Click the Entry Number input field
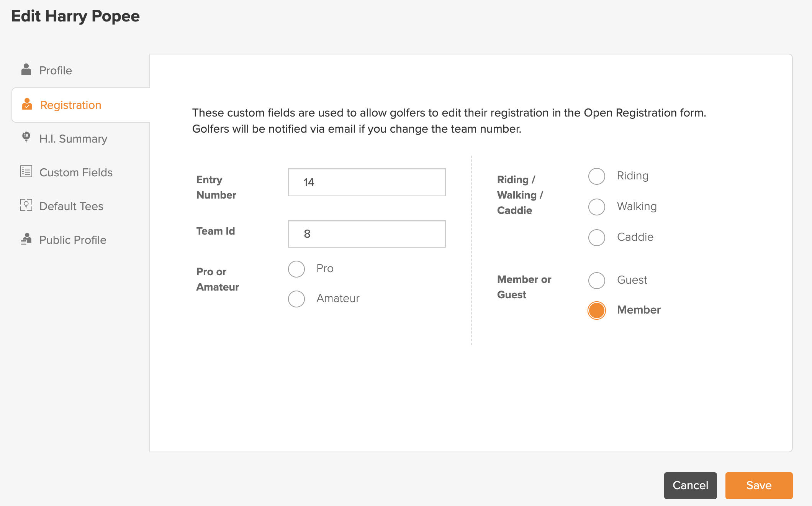 pos(367,182)
